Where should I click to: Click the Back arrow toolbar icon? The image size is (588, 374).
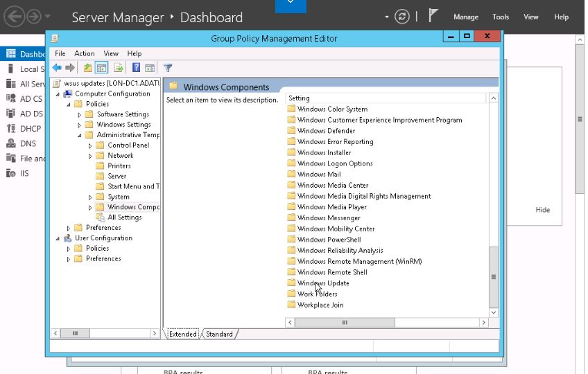coord(56,68)
